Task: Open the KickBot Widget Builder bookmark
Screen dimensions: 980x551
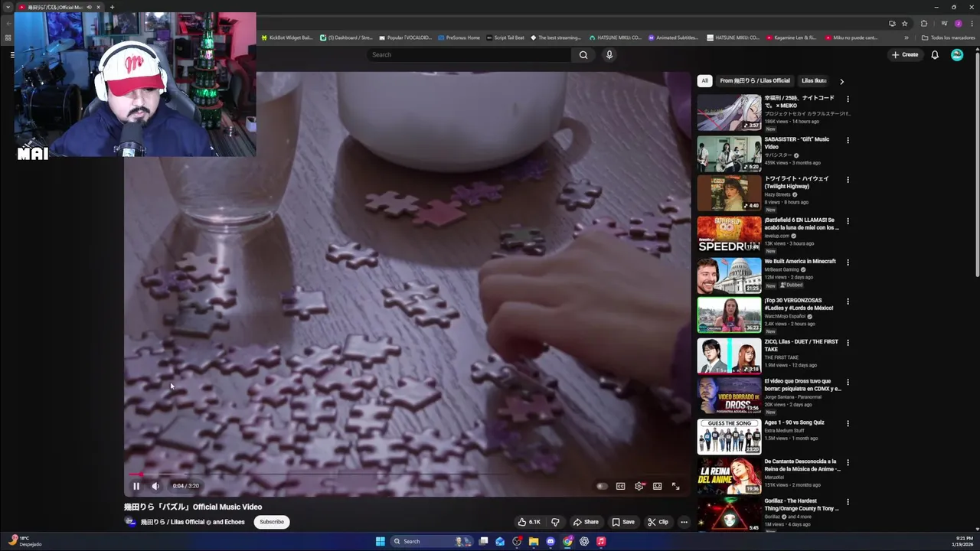Action: [x=287, y=37]
